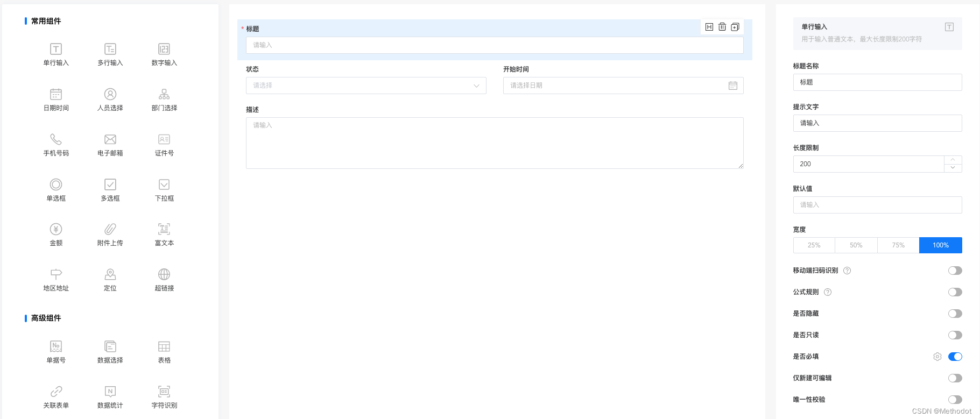Choose the 证件号 ID number component
980x419 pixels.
pos(164,145)
